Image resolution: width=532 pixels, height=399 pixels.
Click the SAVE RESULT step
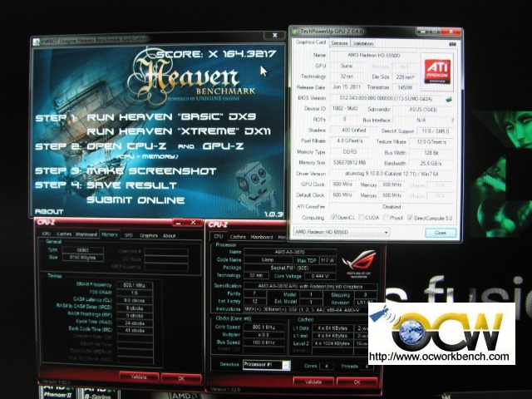tap(131, 185)
